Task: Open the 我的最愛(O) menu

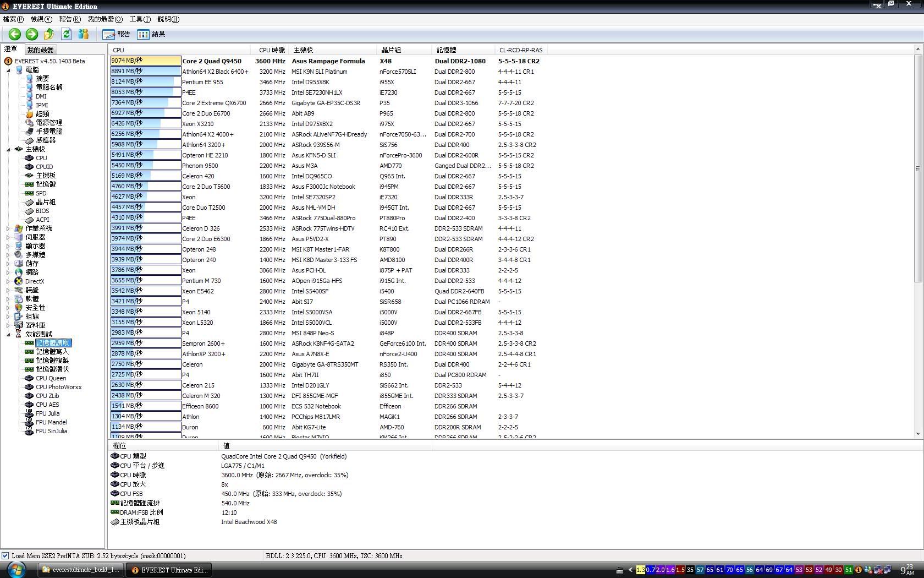Action: 105,19
